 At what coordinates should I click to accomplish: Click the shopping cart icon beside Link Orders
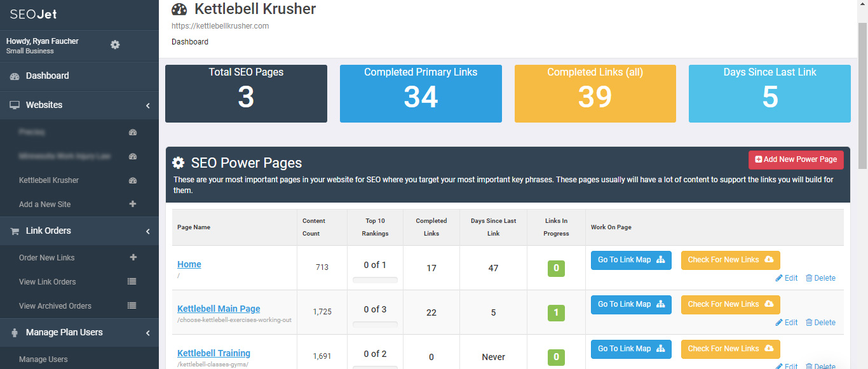click(x=15, y=231)
